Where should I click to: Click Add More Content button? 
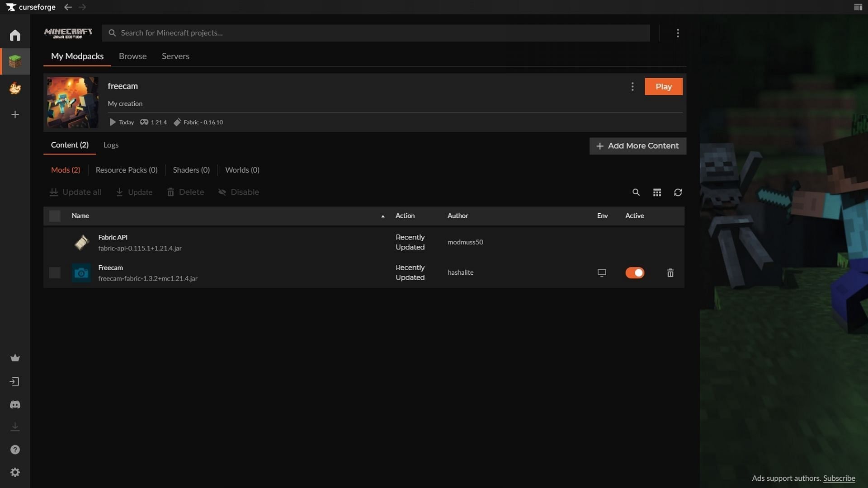pyautogui.click(x=637, y=145)
